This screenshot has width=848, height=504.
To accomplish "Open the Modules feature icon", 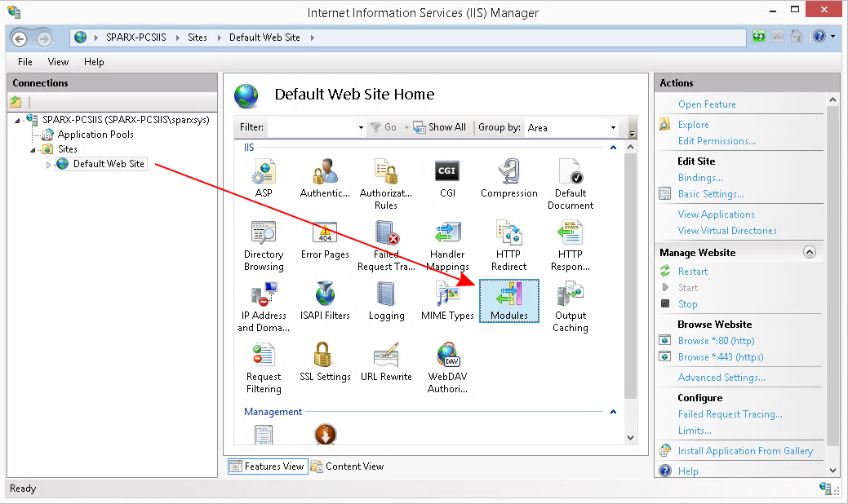I will (x=509, y=298).
